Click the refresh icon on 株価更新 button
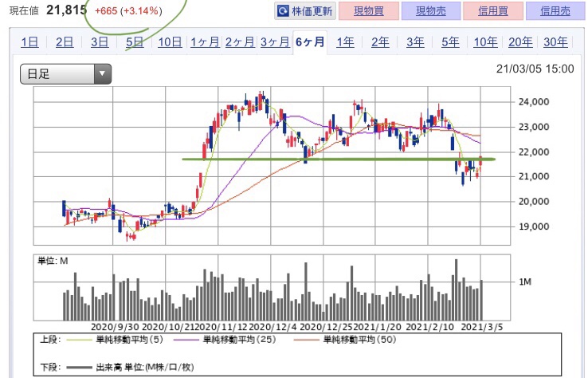588x378 pixels. pyautogui.click(x=282, y=11)
